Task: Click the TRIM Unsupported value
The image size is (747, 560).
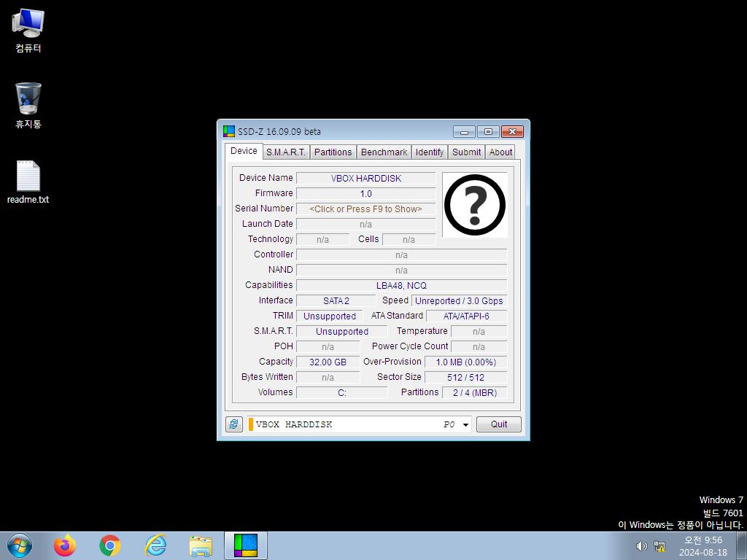Action: pos(329,316)
